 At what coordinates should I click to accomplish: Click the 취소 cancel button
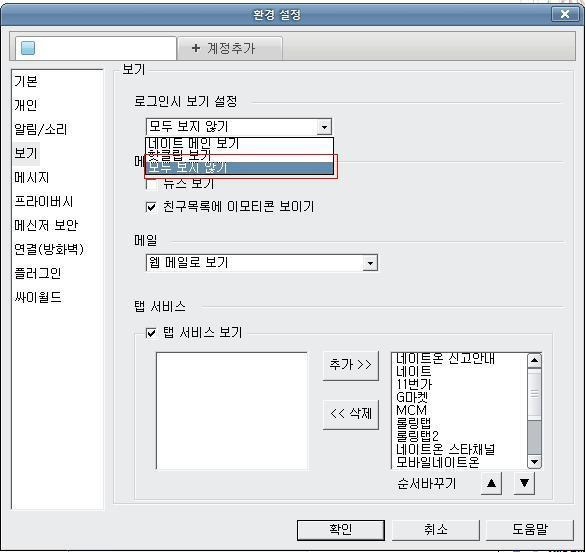point(435,530)
